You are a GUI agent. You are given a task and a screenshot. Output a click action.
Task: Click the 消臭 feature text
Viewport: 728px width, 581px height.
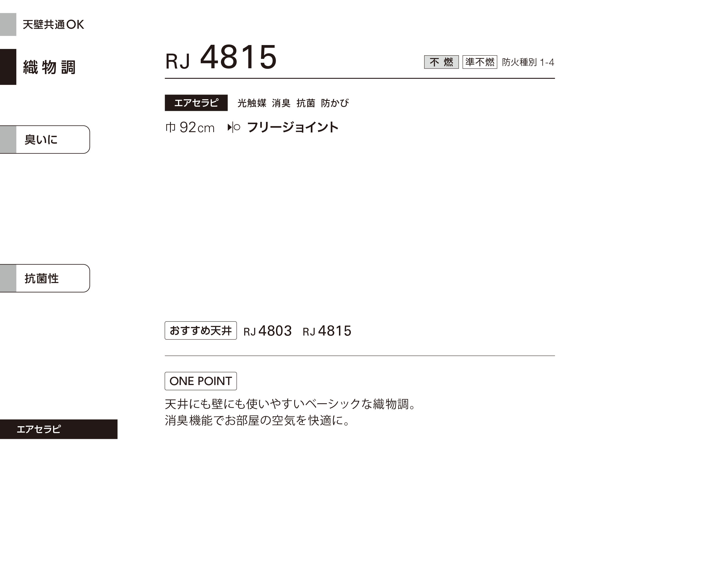(x=281, y=103)
